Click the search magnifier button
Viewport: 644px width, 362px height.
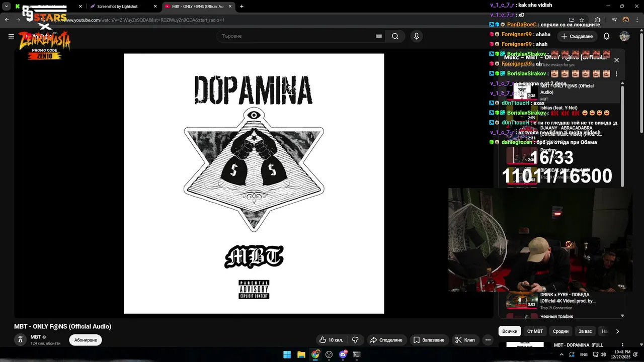pyautogui.click(x=395, y=36)
